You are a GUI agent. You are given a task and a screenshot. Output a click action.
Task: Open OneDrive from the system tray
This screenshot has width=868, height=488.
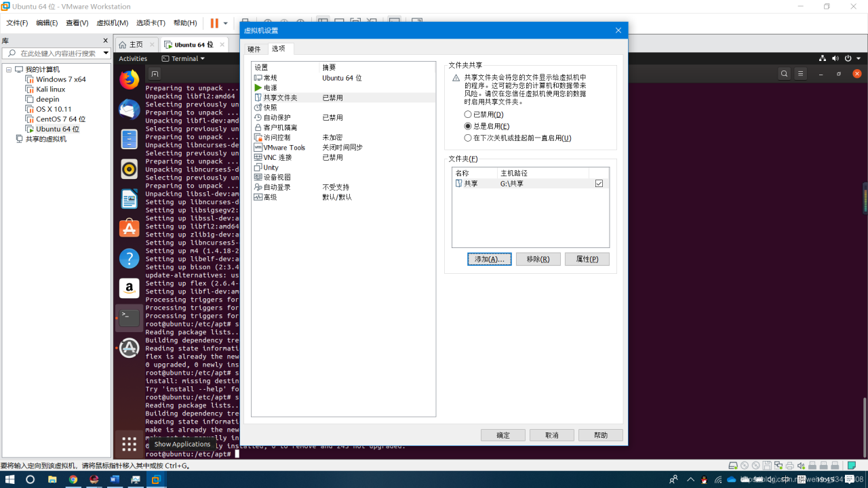pyautogui.click(x=732, y=479)
